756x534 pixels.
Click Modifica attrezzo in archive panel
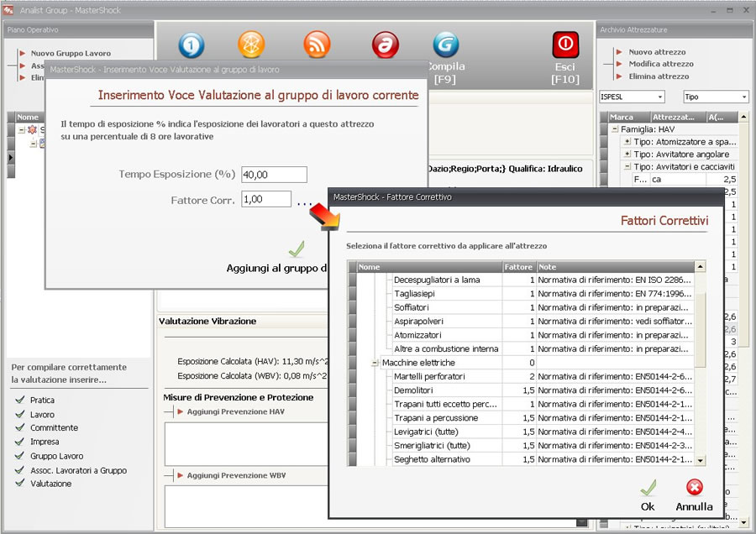(x=661, y=64)
